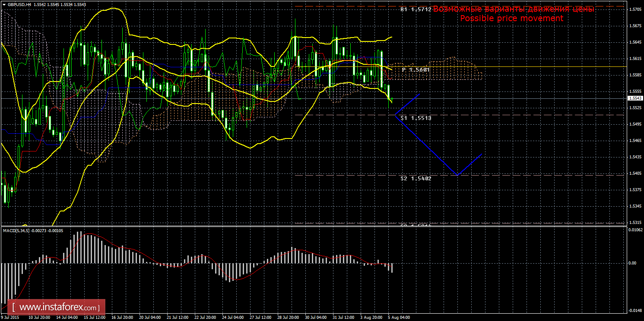644x321 pixels.
Task: Click the 1.5400 price axis label
Action: (634, 173)
